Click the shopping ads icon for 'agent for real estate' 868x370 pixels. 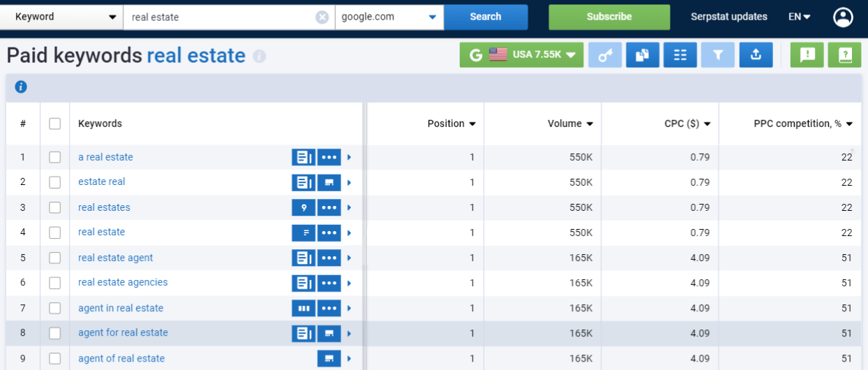[329, 333]
